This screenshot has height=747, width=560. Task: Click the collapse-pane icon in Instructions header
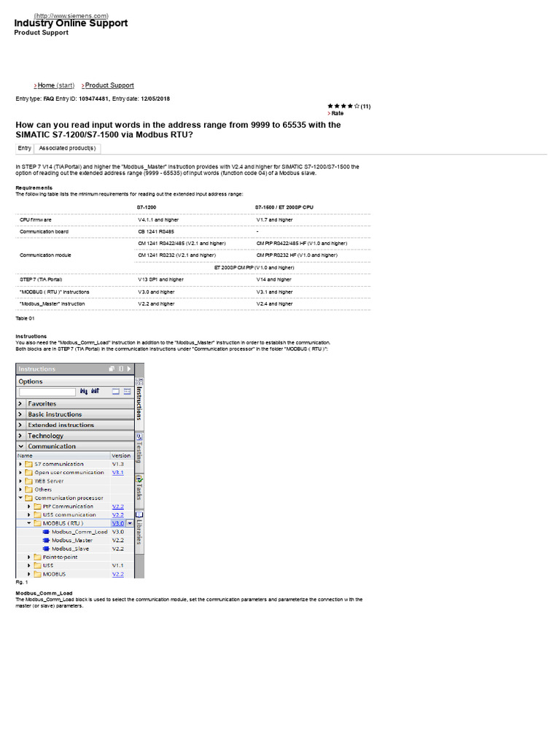point(121,368)
